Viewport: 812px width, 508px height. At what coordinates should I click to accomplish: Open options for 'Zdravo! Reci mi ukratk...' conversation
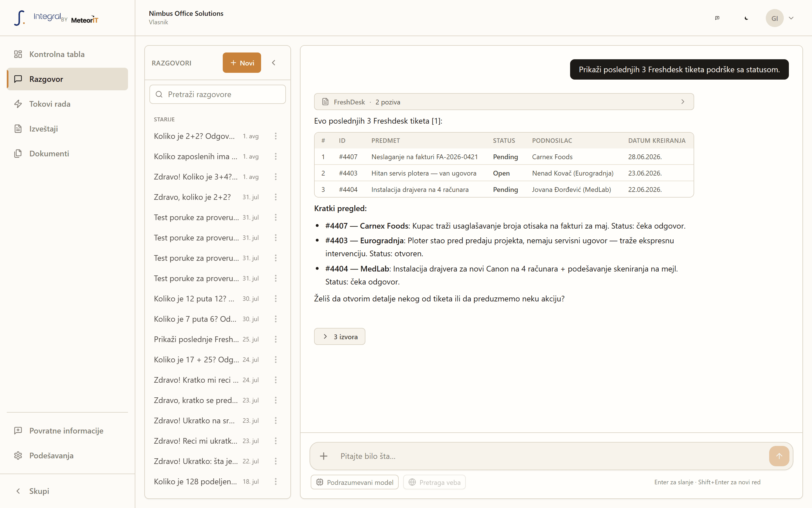(275, 441)
